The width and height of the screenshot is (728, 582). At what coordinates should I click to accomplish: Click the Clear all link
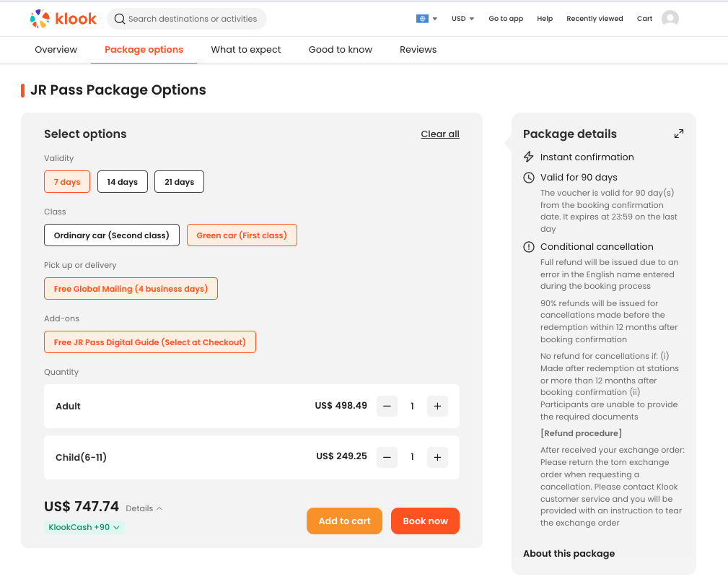tap(440, 134)
